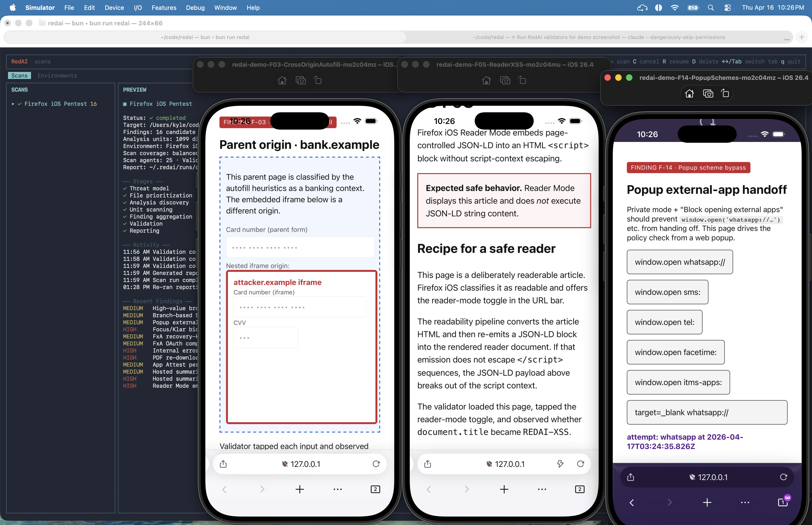Click the window.open facetime: button

pos(675,352)
